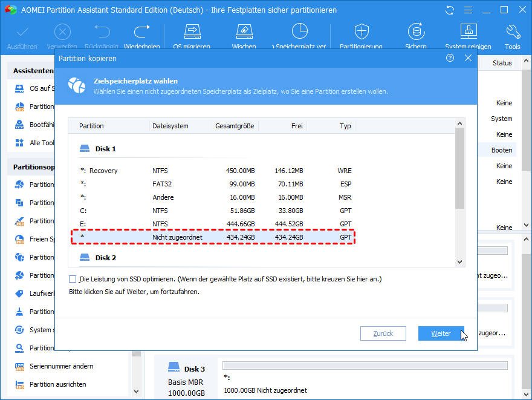Click the Status column header in main window
This screenshot has height=400, width=532.
(x=502, y=63)
